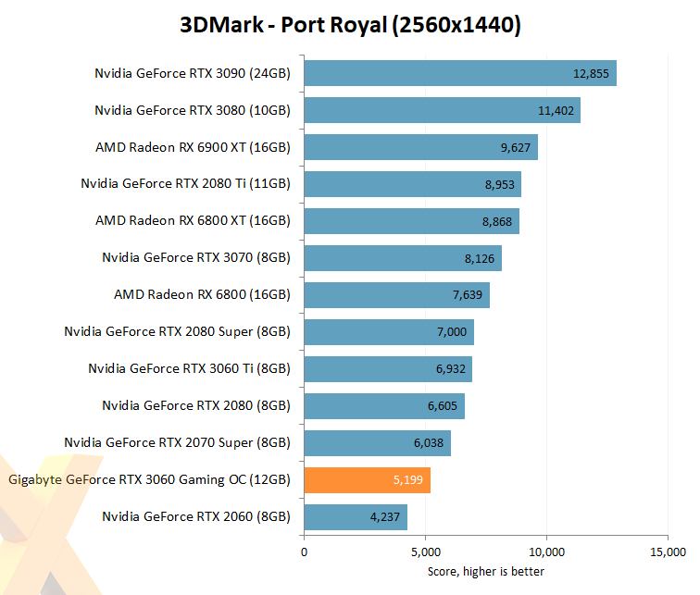Click the 8,868 score value
This screenshot has width=700, height=595.
(x=497, y=222)
